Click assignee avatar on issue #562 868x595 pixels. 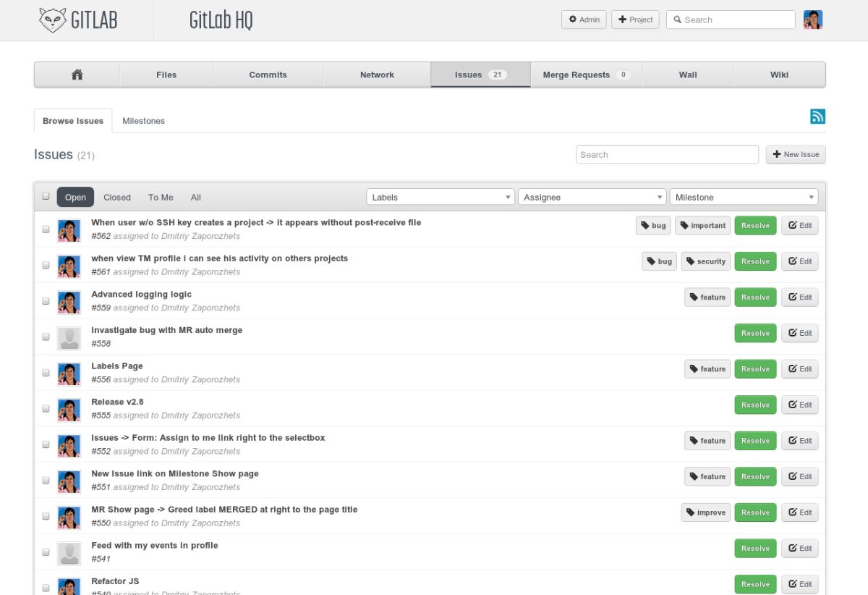coord(69,231)
